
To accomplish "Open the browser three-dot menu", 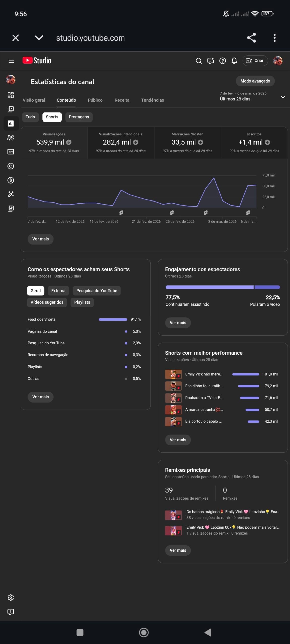I will tap(275, 38).
